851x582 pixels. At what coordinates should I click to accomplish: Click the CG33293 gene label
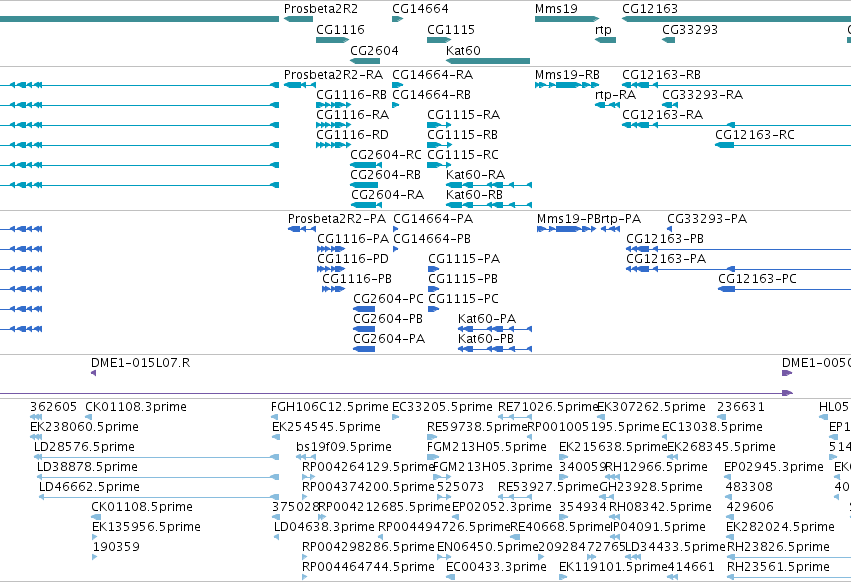coord(690,29)
